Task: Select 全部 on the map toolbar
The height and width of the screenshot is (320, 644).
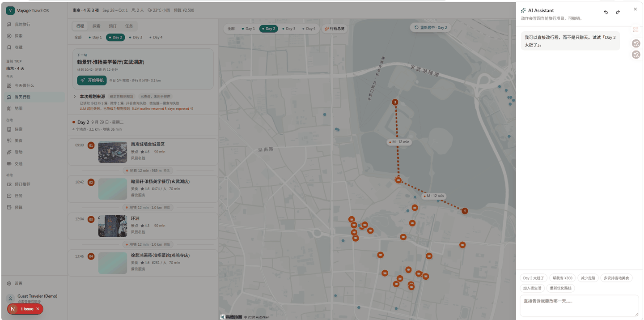Action: [x=231, y=29]
